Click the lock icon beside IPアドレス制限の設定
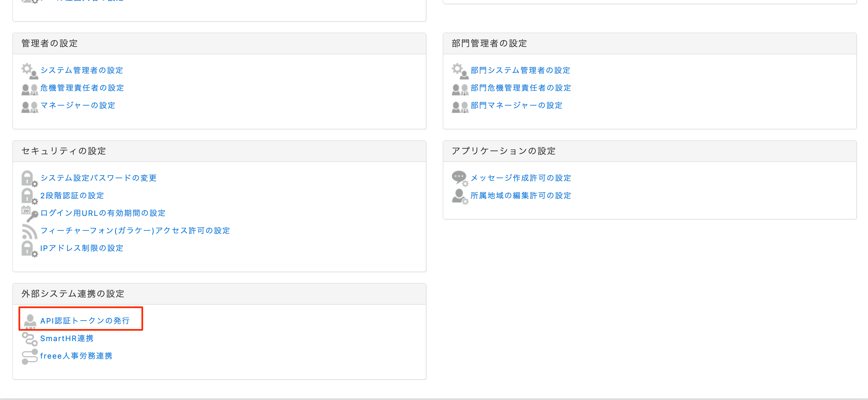 (29, 249)
